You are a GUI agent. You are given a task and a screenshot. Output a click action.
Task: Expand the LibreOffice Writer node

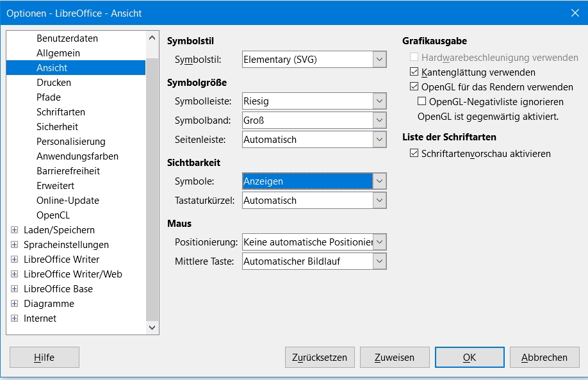point(14,260)
